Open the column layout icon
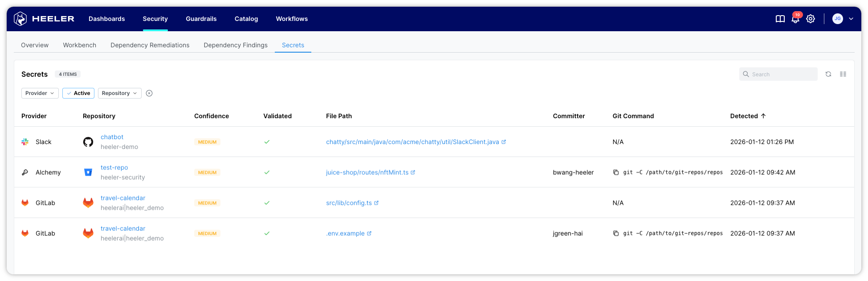868x281 pixels. 843,74
